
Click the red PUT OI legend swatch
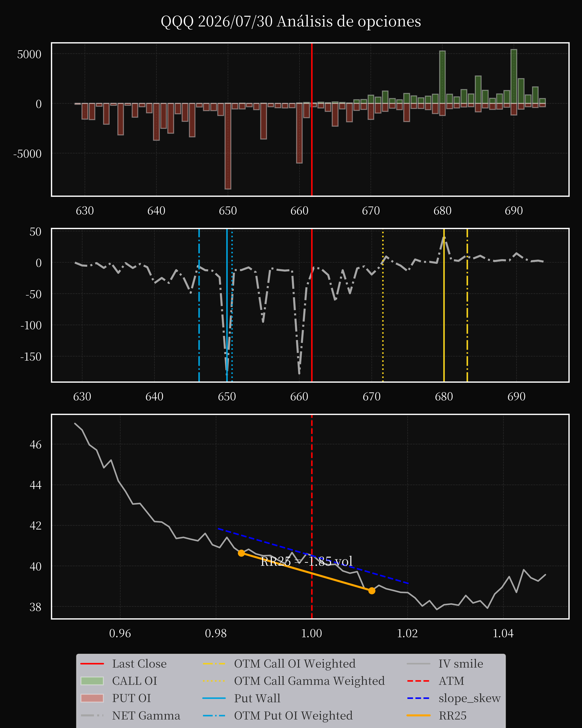[x=92, y=698]
